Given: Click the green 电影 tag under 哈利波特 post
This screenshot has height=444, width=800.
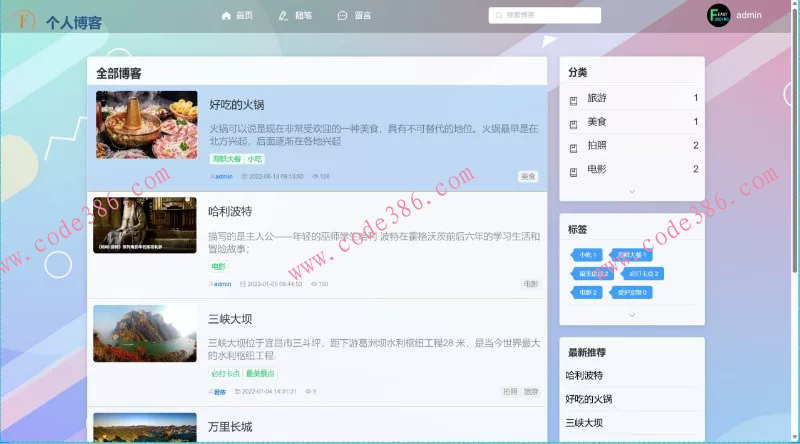Looking at the screenshot, I should (218, 266).
